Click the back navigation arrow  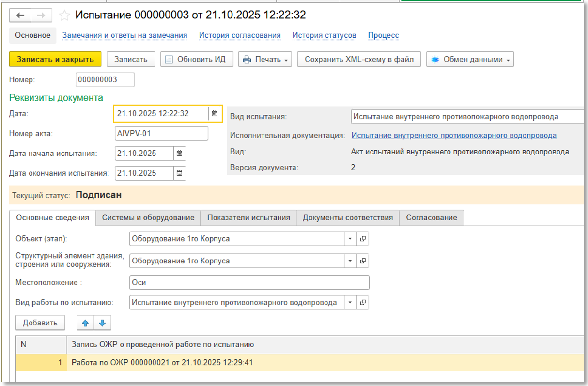(20, 15)
